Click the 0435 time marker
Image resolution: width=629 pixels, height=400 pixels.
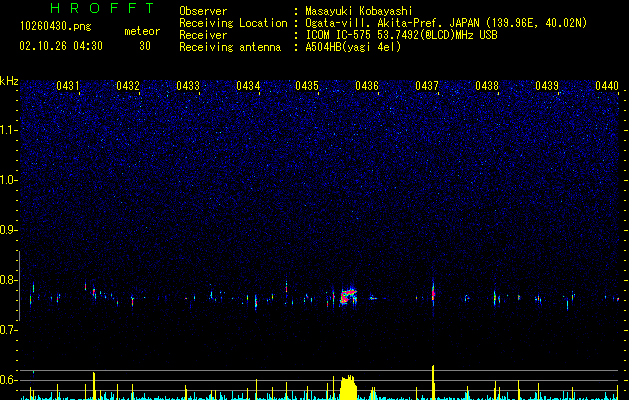tap(307, 86)
